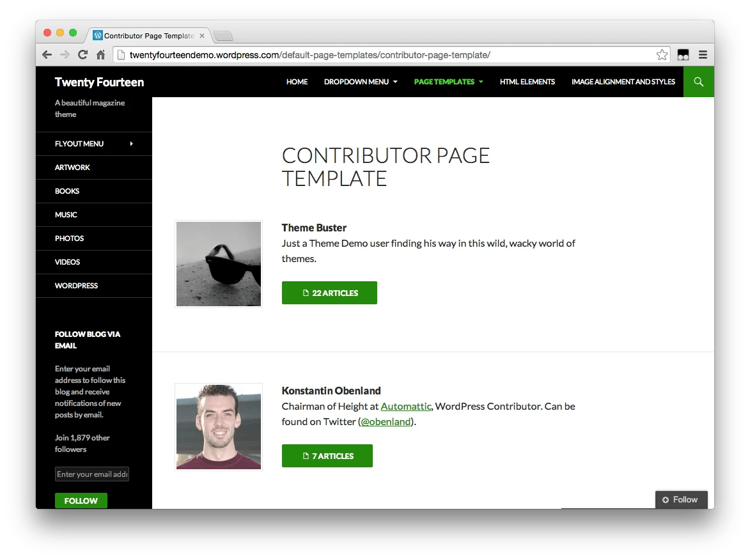Open the Chrome hamburger menu

click(x=703, y=54)
